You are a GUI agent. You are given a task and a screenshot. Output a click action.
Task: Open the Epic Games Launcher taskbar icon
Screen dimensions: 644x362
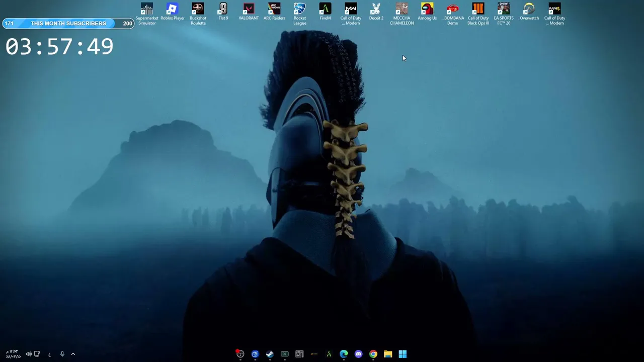(299, 354)
